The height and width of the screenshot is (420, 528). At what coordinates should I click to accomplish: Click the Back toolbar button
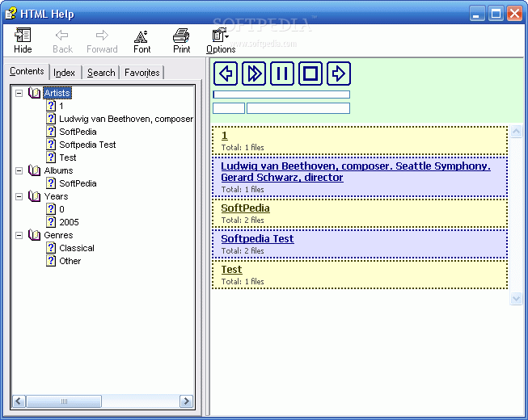click(62, 40)
